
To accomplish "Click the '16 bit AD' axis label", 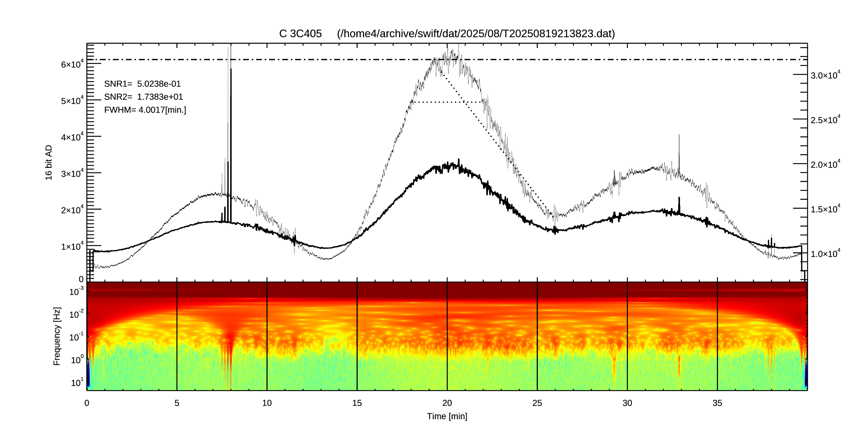I will click(49, 162).
